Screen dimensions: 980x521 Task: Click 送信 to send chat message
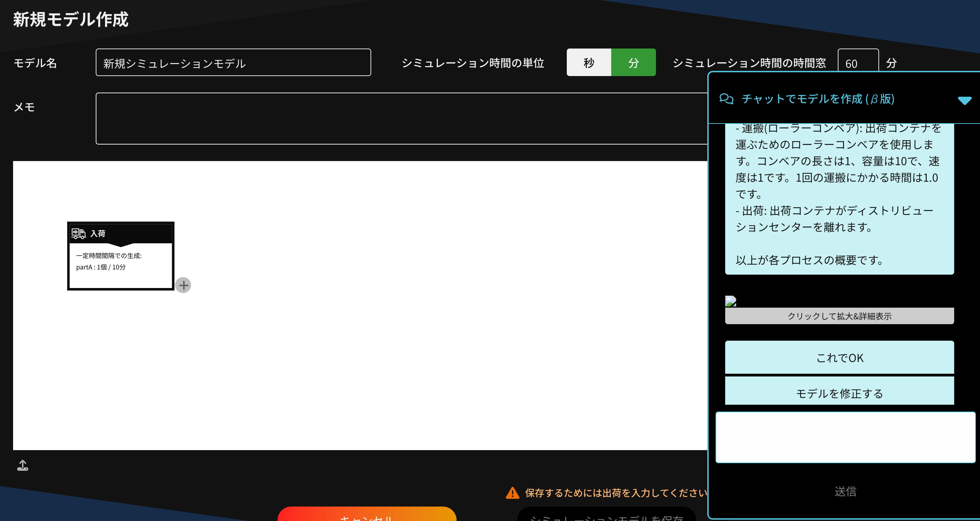(x=845, y=491)
